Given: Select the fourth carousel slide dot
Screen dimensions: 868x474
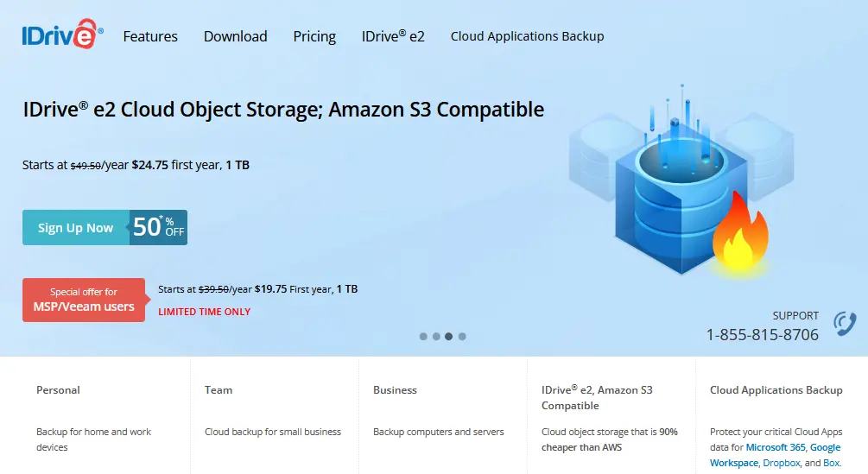Looking at the screenshot, I should point(462,337).
